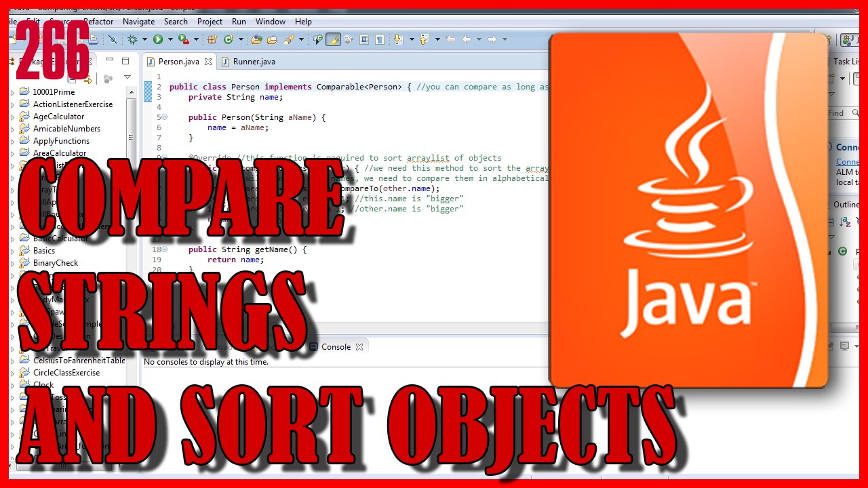Close the Person.java editor tab
The image size is (868, 488).
click(x=208, y=62)
